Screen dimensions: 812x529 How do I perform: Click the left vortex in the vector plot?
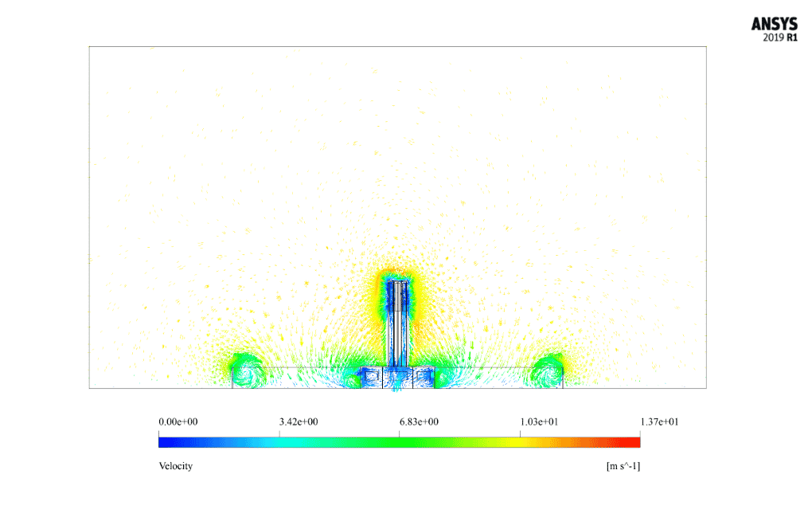244,371
